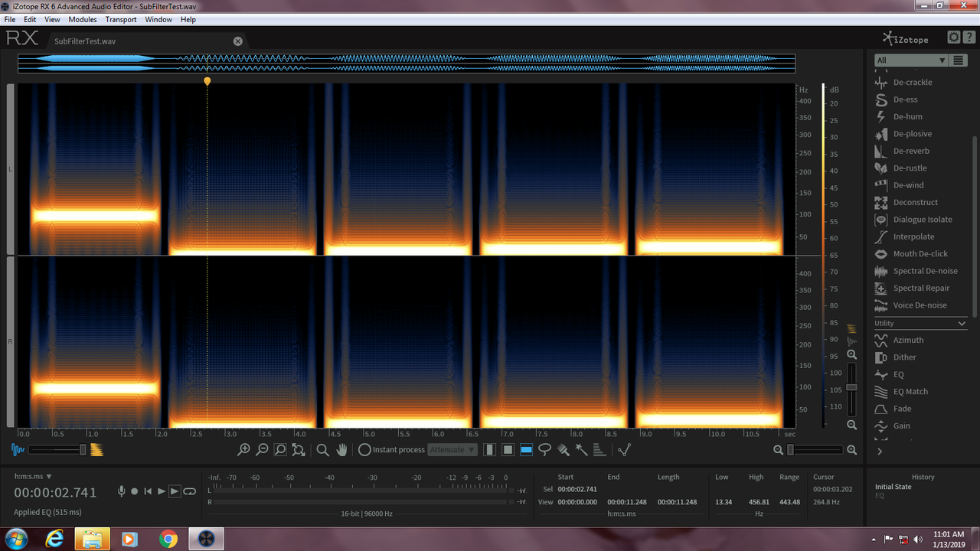
Task: Open the Interpolate module
Action: [x=904, y=236]
